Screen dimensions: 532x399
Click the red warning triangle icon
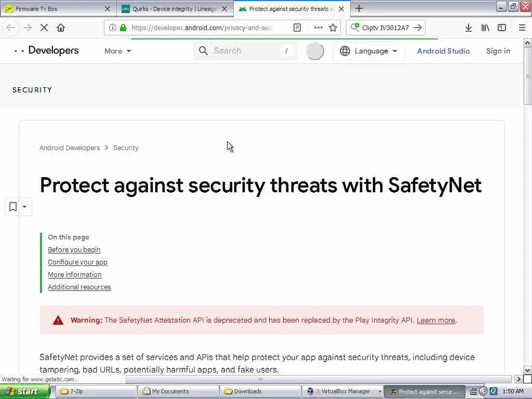[58, 320]
